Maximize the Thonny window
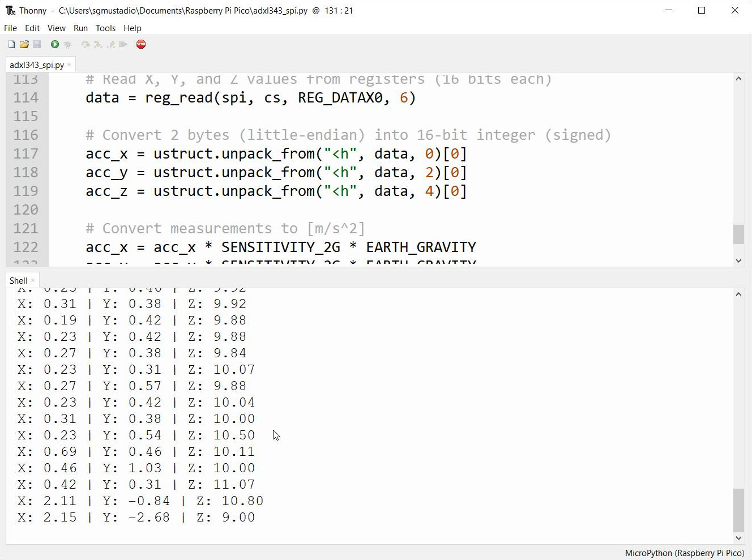This screenshot has width=752, height=560. pyautogui.click(x=702, y=10)
